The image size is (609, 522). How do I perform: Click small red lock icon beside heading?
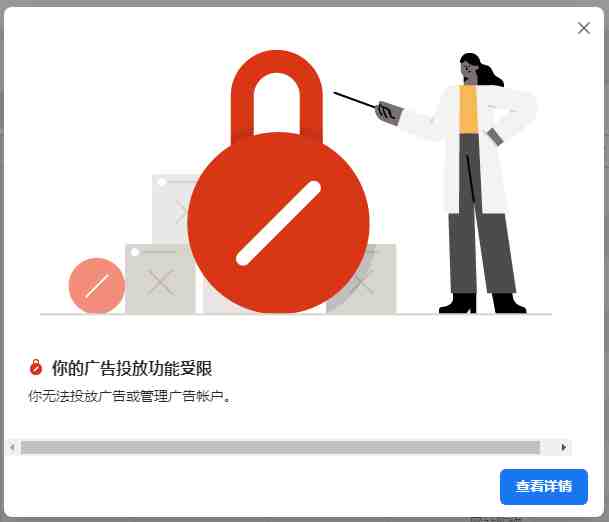36,367
